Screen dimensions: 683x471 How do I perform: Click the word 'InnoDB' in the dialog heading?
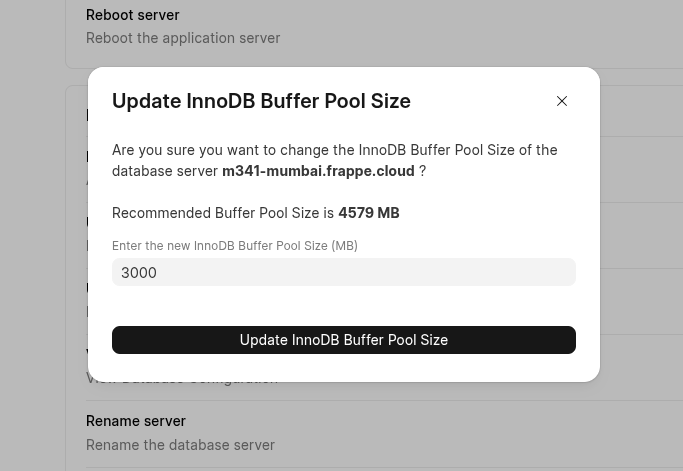[x=221, y=101]
